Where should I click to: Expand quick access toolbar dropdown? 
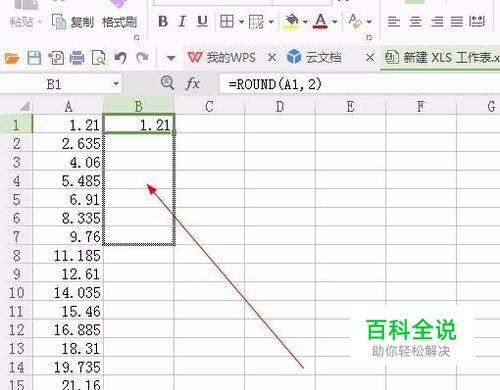(x=171, y=58)
